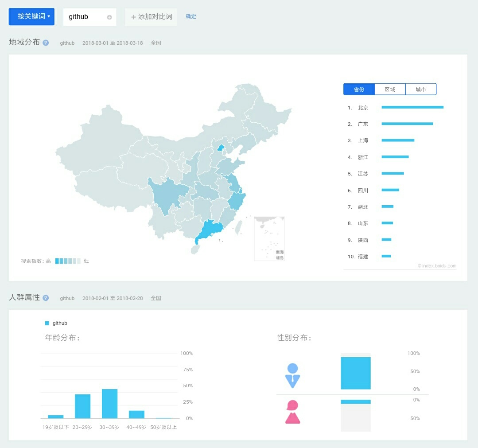Click help icon beside 地域分布 heading
478x448 pixels.
[x=46, y=43]
